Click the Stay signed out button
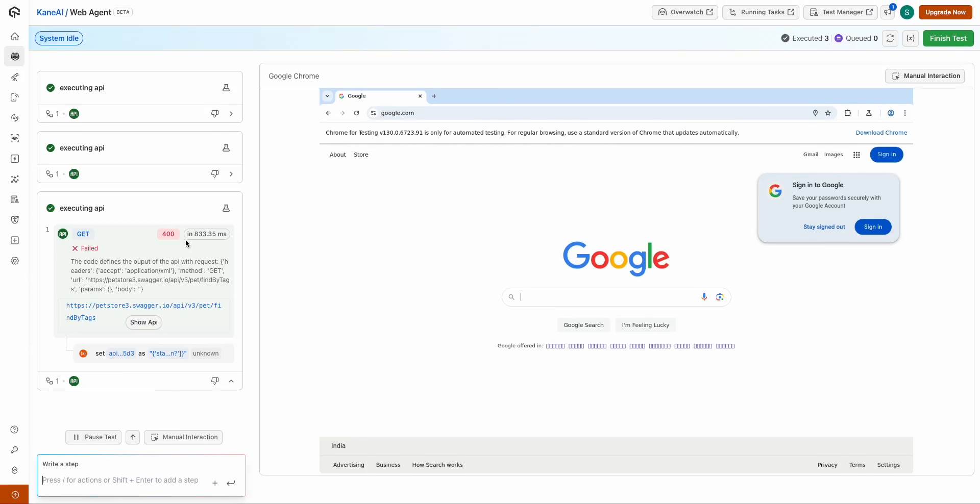The image size is (980, 504). [x=824, y=227]
